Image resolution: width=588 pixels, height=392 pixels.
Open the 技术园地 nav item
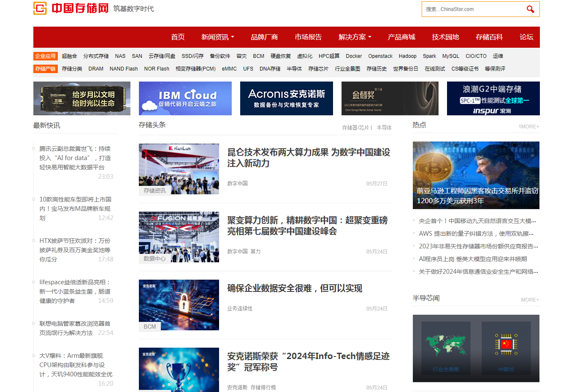pyautogui.click(x=445, y=37)
